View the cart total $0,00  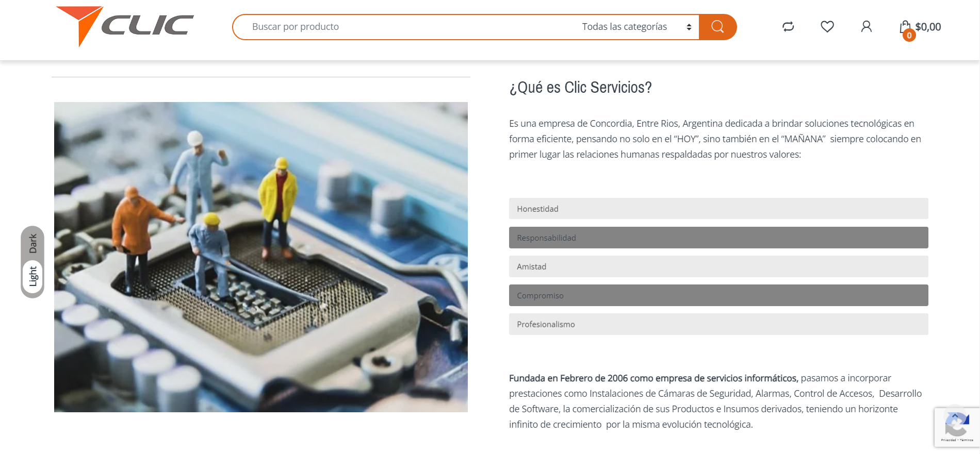coord(928,27)
